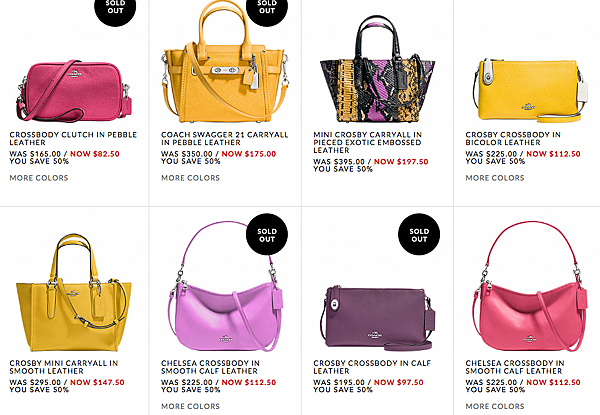Open the pink Crossbody Clutch bag image
600x415 pixels.
(x=73, y=90)
